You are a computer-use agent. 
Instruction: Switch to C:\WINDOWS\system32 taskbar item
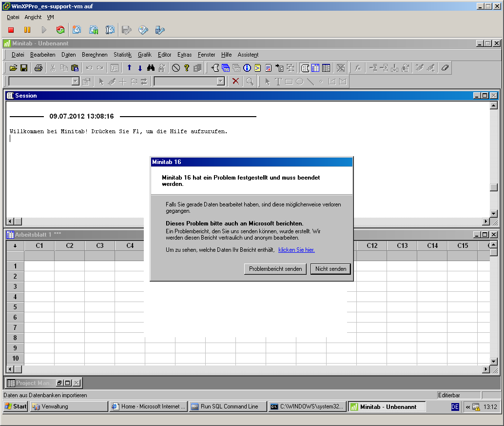(308, 406)
